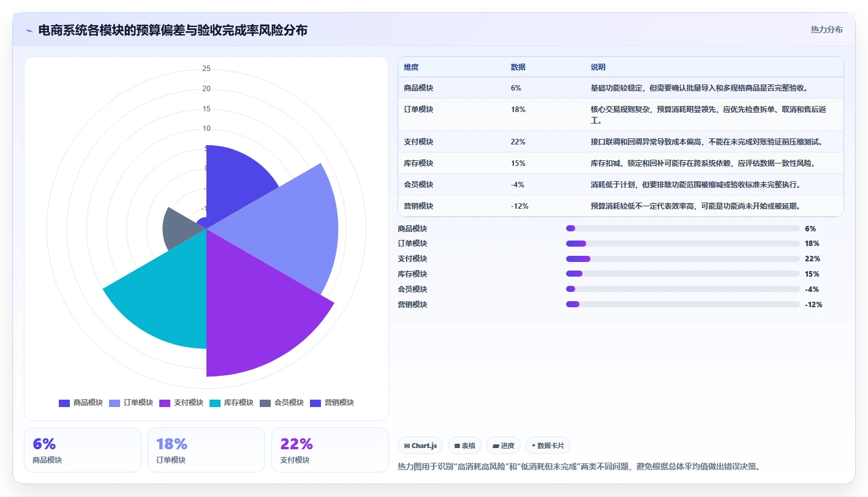The width and height of the screenshot is (868, 497).
Task: Click the description starting 预算消耗较低
Action: [x=695, y=206]
